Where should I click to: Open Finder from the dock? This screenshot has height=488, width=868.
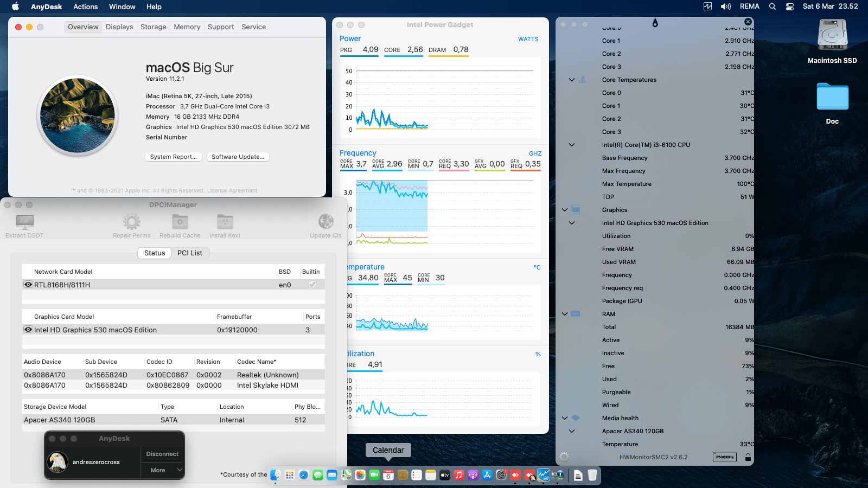tap(275, 475)
